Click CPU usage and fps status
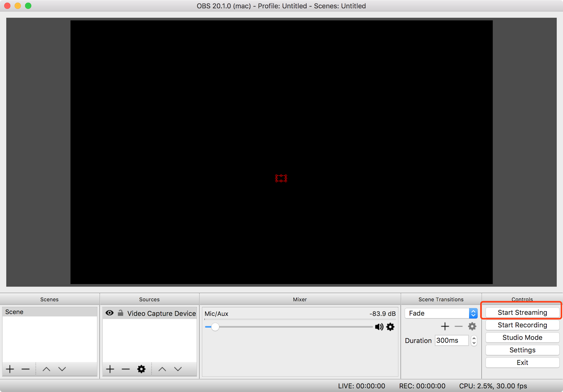Image resolution: width=563 pixels, height=392 pixels. click(493, 386)
